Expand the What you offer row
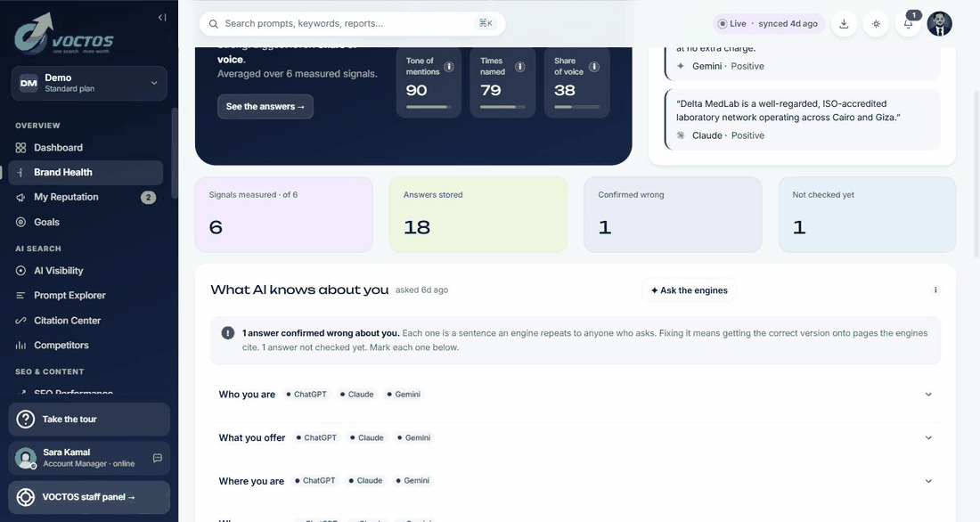The height and width of the screenshot is (522, 980). [x=576, y=437]
